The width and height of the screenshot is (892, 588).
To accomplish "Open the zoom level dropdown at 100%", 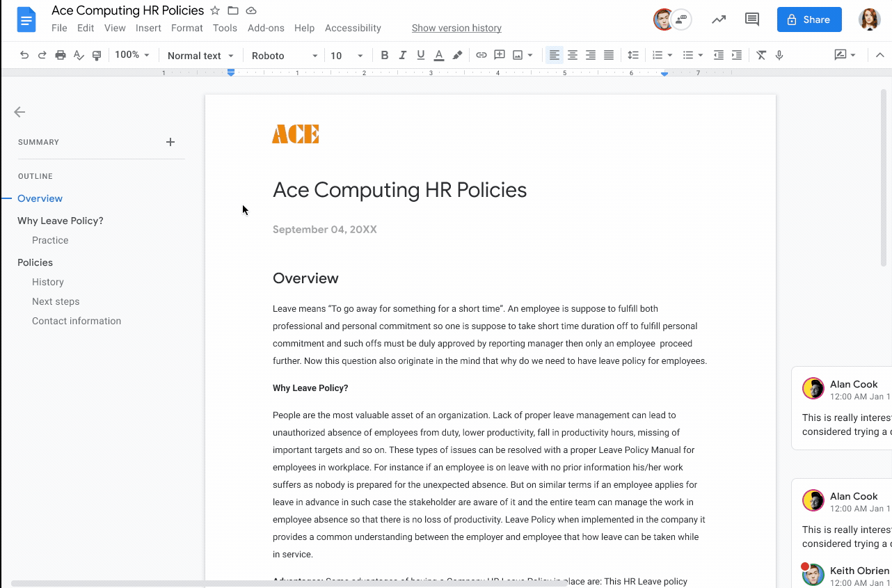I will click(x=132, y=54).
